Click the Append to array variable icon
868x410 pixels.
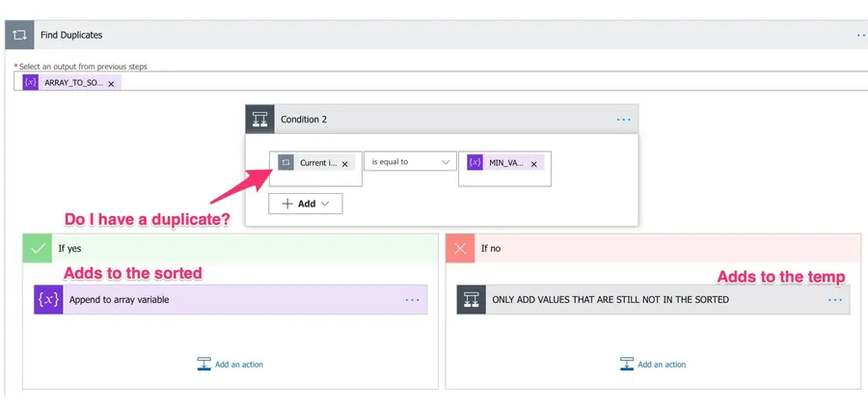(48, 300)
